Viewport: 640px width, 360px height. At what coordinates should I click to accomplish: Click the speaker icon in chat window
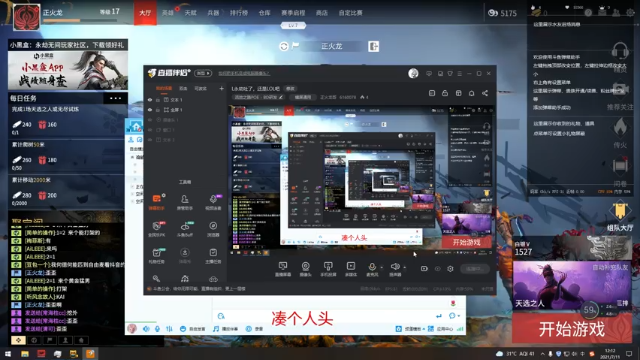coord(146,329)
